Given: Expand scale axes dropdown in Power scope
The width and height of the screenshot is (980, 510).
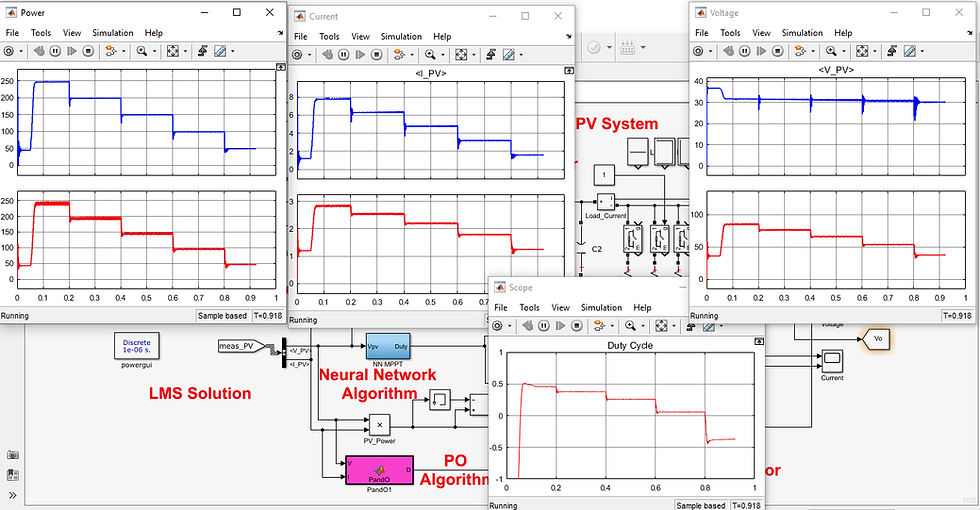Looking at the screenshot, I should pyautogui.click(x=184, y=51).
